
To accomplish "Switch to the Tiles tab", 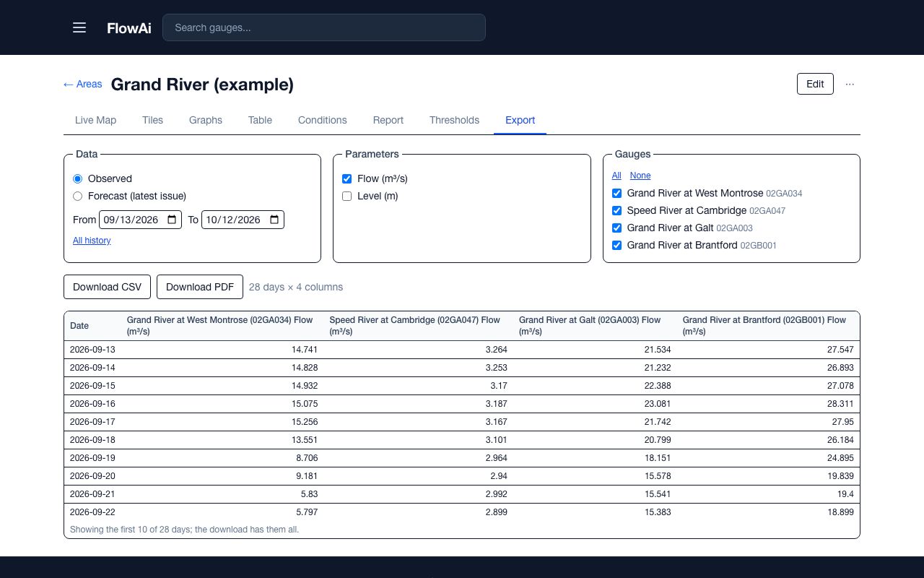I will 152,120.
